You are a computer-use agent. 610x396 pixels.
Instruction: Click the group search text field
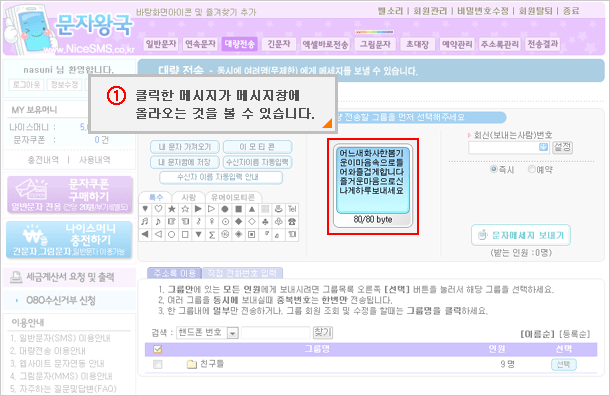(275, 333)
